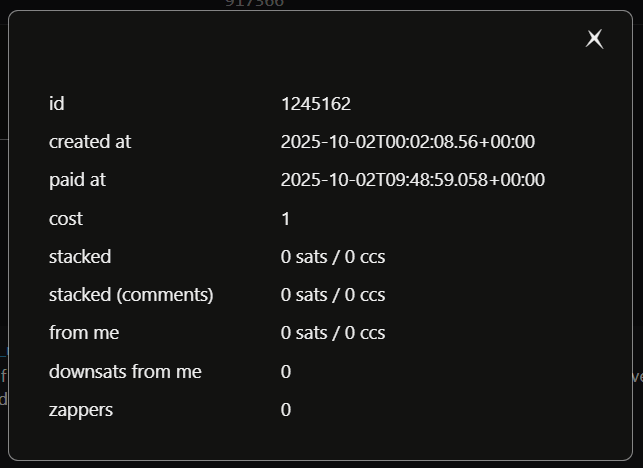Click the "cost" label
Viewport: 643px width, 468px height.
tap(66, 218)
